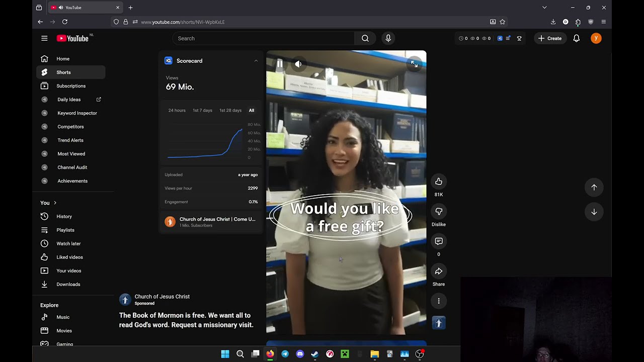
Task: Select the 1st 28 days tab
Action: click(230, 110)
